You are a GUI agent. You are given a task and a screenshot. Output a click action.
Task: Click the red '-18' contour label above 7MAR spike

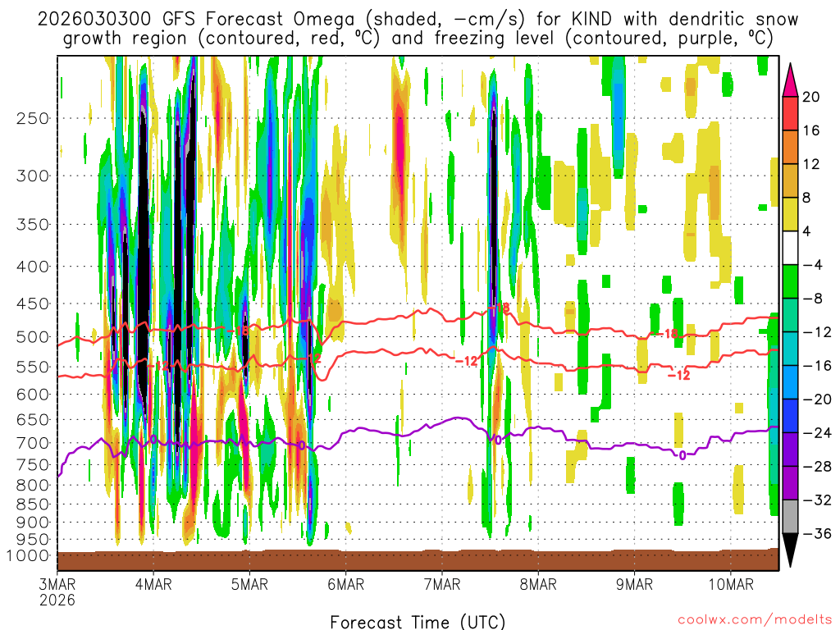(499, 308)
